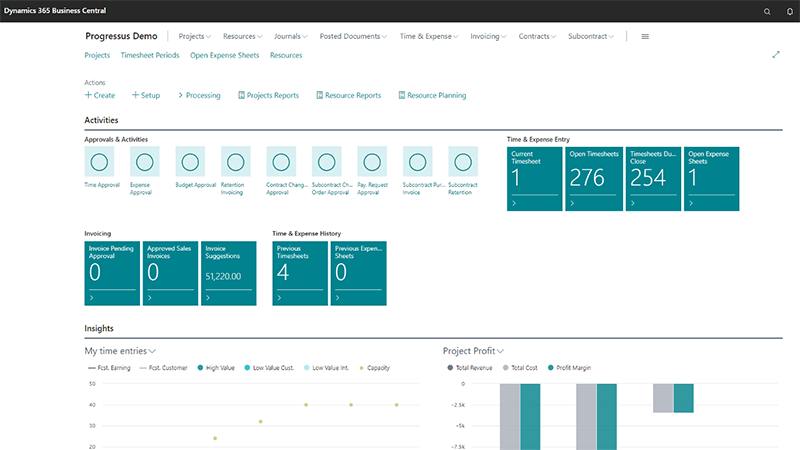Open the Previous Expense Sheets tile
Viewport: 800px width, 450px height.
point(358,273)
